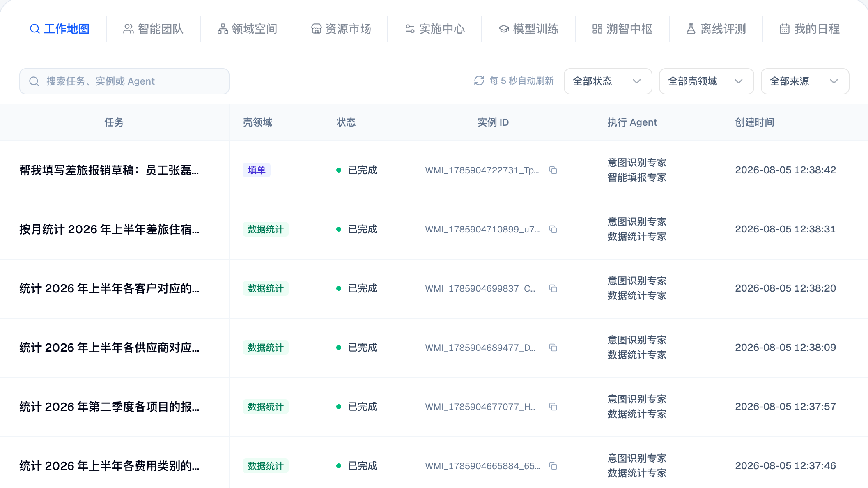The image size is (868, 488).
Task: Click the 任务 column header
Action: [x=114, y=122]
